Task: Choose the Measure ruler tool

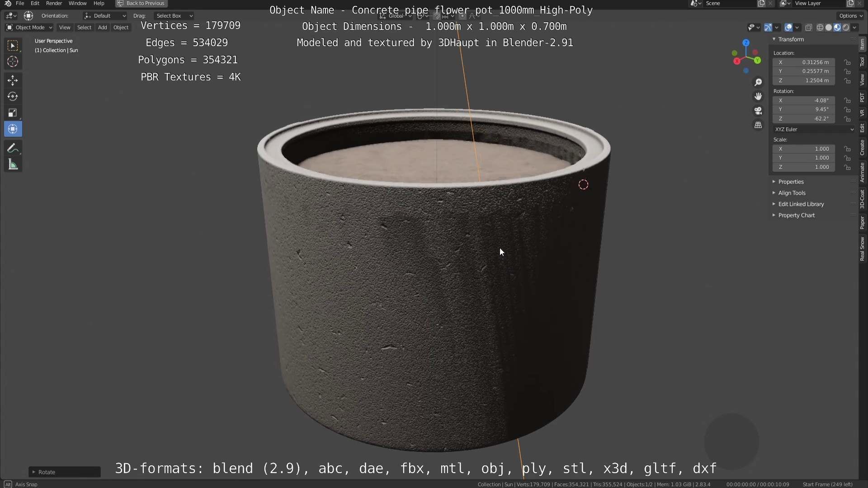Action: tap(13, 164)
